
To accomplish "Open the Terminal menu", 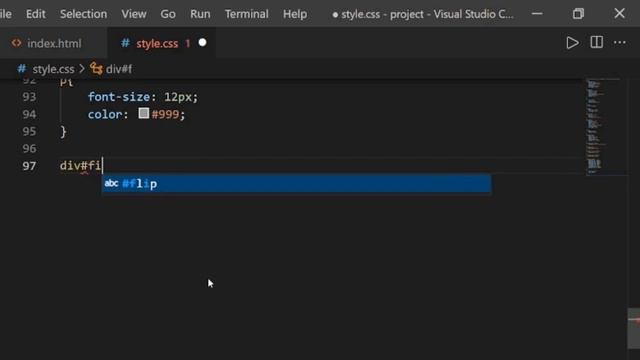I will tap(247, 14).
